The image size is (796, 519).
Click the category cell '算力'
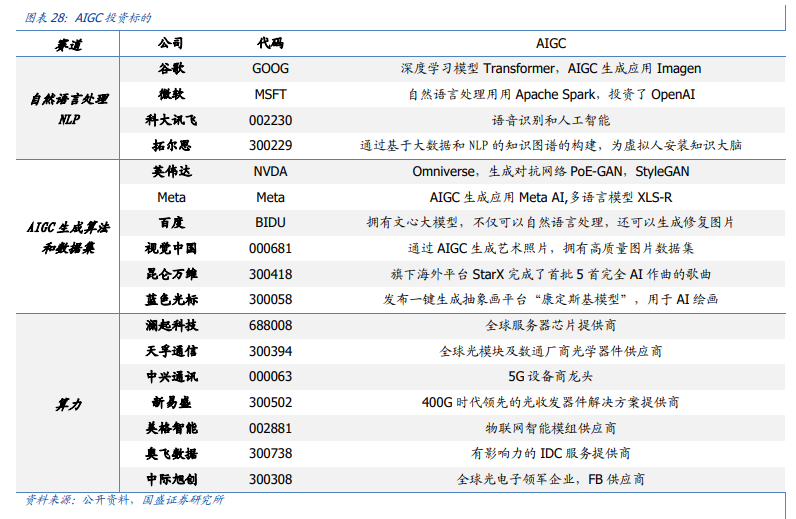(69, 404)
